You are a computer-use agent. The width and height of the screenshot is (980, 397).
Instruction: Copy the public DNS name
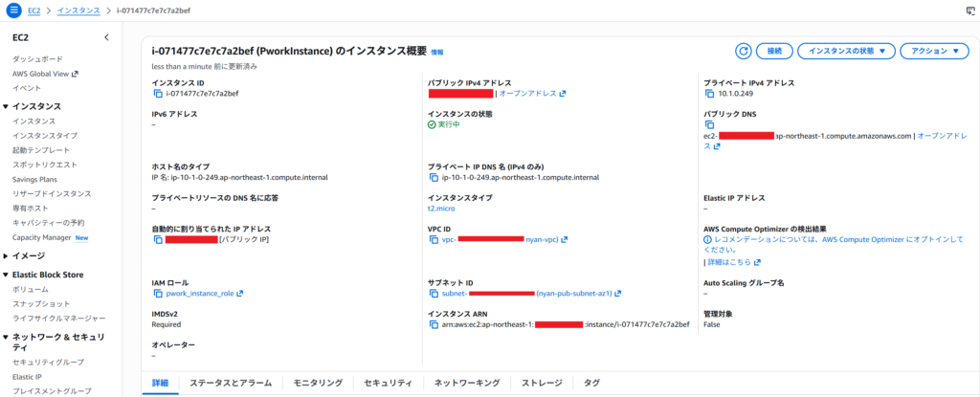(709, 124)
